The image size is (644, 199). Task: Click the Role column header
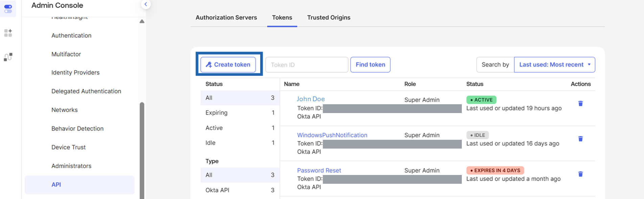410,84
